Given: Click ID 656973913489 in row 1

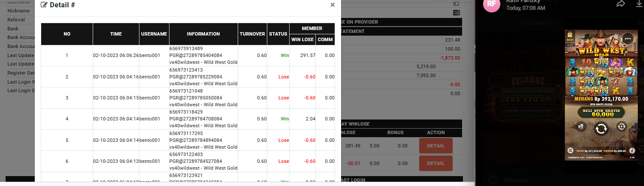Looking at the screenshot, I should coord(186,48).
